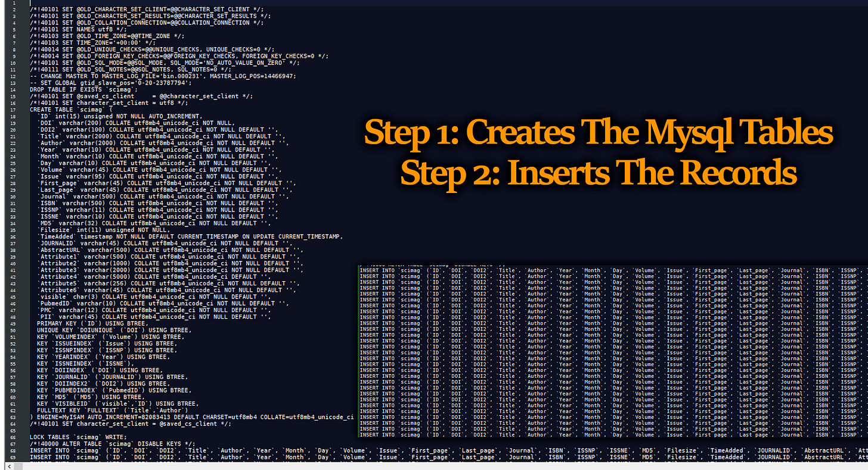The image size is (868, 470).
Task: Click the 'UNIQUE KEY `DOIUNIQUE`' line
Action: point(114,330)
